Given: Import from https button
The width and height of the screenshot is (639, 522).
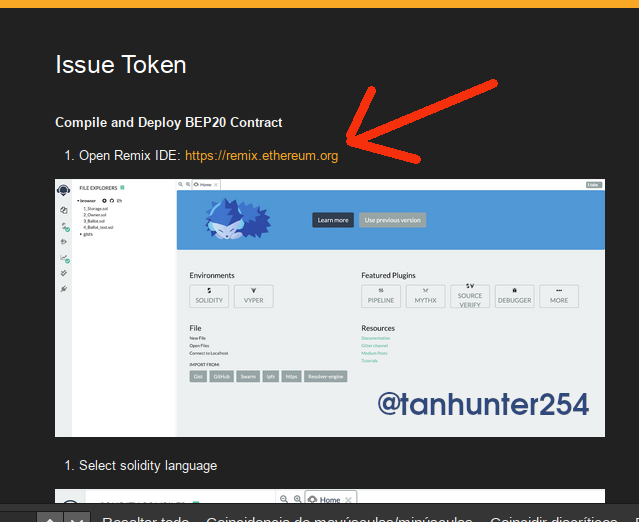Looking at the screenshot, I should 291,377.
